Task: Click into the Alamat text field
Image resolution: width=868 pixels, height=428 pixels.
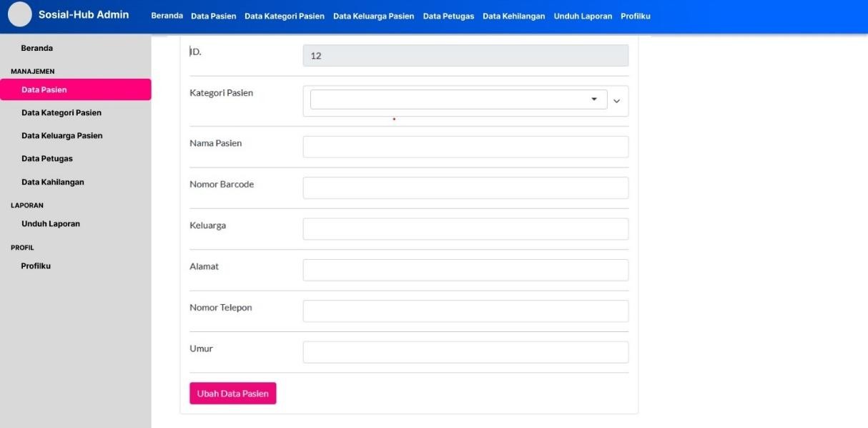Action: [x=465, y=270]
